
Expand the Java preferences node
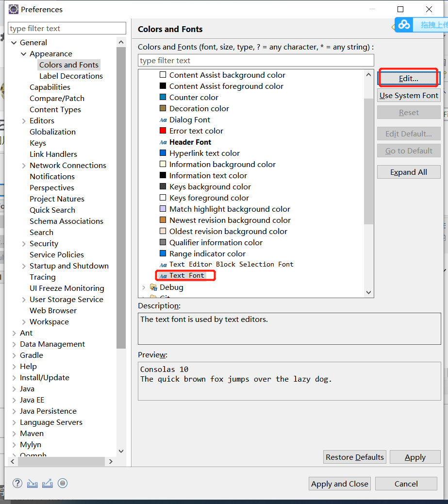(x=14, y=389)
